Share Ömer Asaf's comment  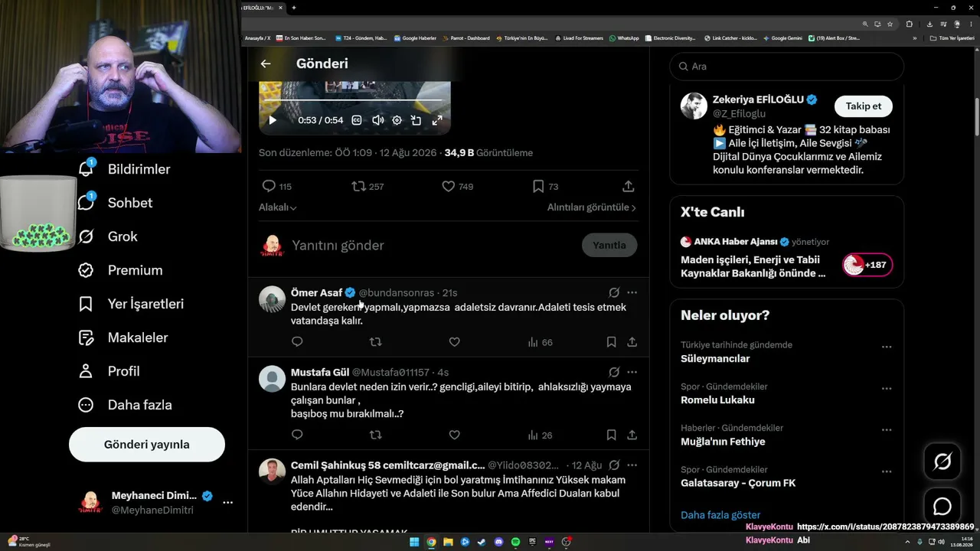(x=632, y=342)
